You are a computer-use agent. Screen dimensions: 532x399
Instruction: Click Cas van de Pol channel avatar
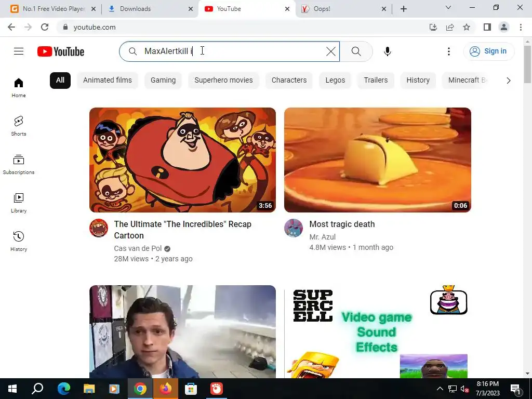(x=99, y=228)
